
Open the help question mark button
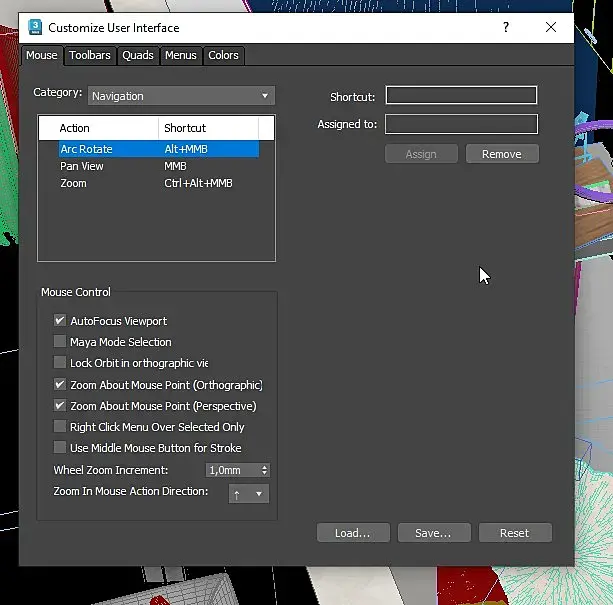[x=506, y=27]
